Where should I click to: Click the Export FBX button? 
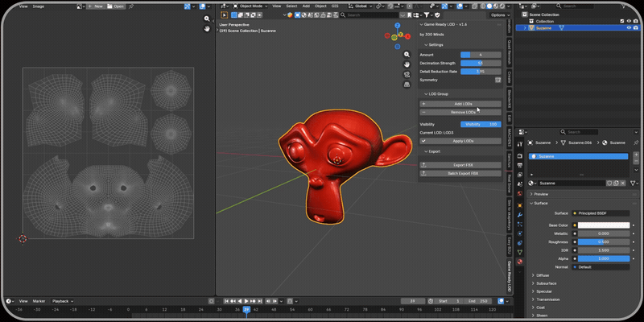coord(460,165)
